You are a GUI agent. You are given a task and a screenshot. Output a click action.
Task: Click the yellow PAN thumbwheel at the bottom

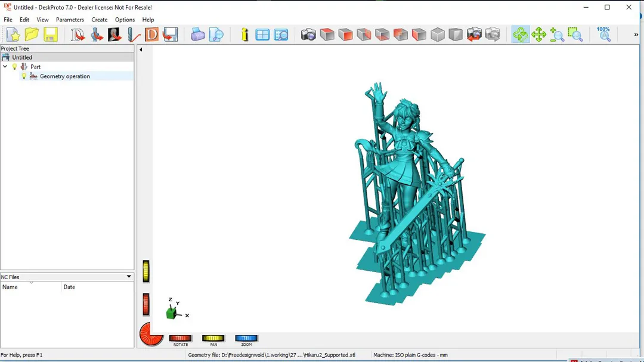(x=213, y=338)
